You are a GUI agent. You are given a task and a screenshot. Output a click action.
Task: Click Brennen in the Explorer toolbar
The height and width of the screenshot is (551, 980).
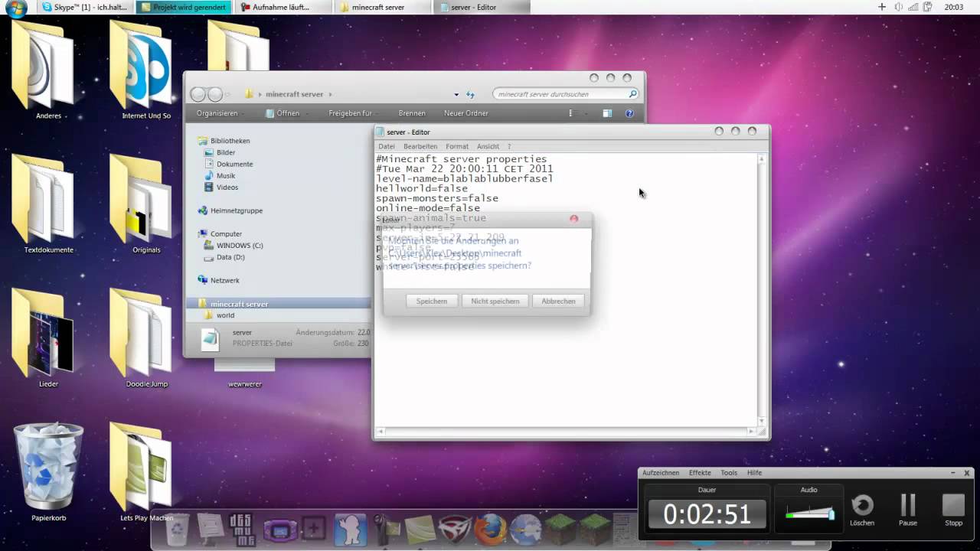coord(412,113)
